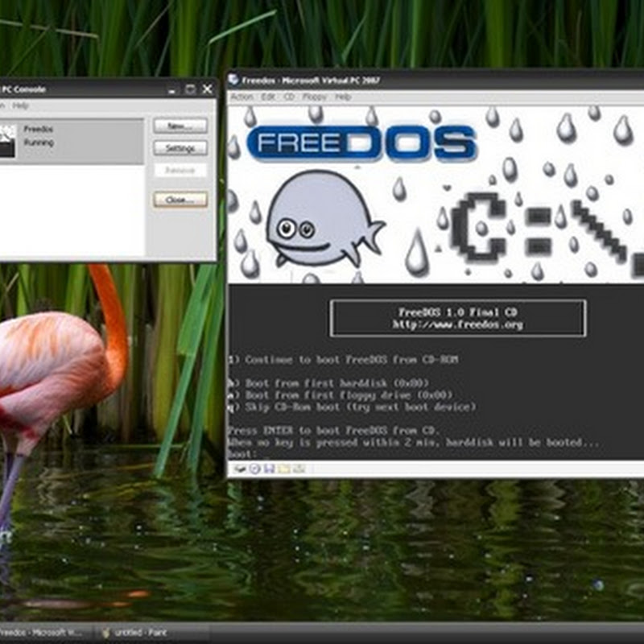Click 'Boot from first harddisk (0x80)' line

click(x=328, y=384)
